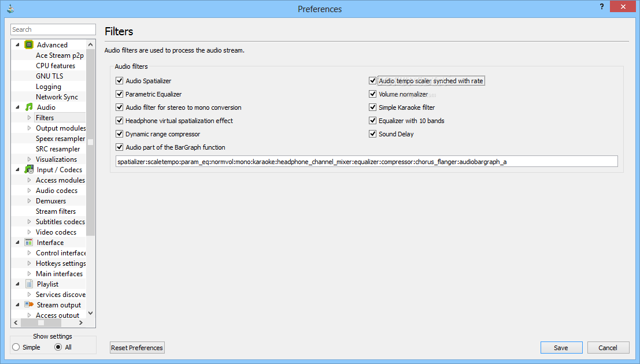Select the Speex resampler entry
Screen dimensions: 640x364
tap(60, 138)
